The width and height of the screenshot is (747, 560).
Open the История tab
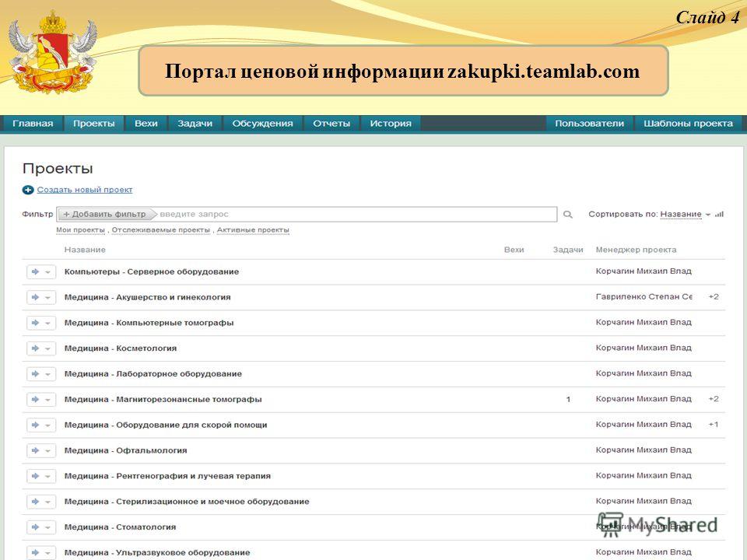coord(391,124)
